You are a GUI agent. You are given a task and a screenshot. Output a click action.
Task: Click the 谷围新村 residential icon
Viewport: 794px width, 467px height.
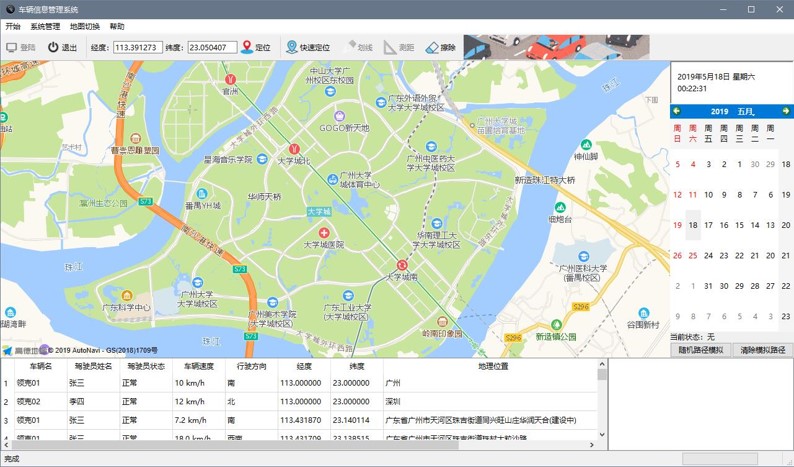[644, 313]
